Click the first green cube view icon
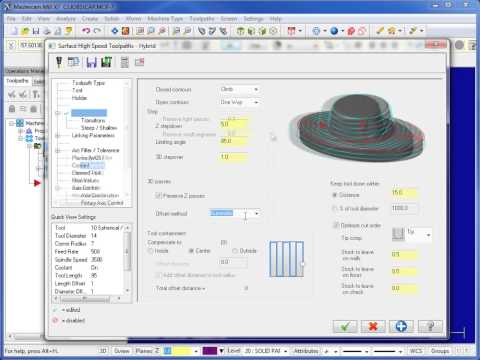Viewport: 480px width, 360px height. pyautogui.click(x=240, y=31)
